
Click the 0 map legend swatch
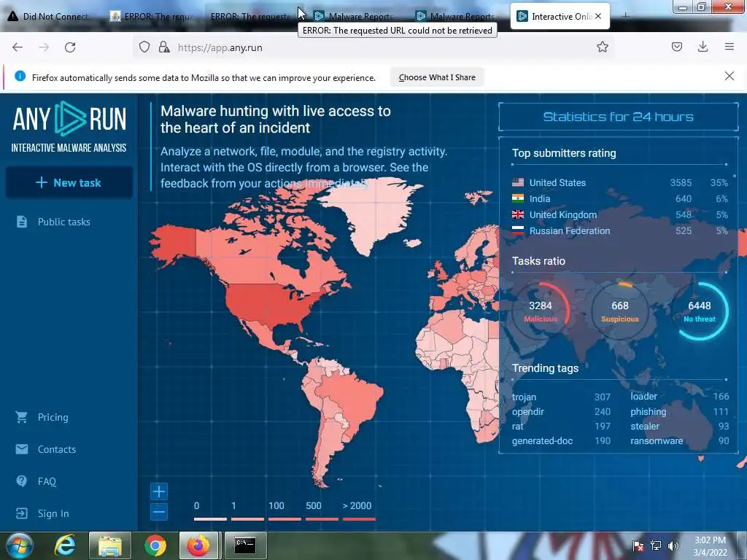tap(210, 519)
